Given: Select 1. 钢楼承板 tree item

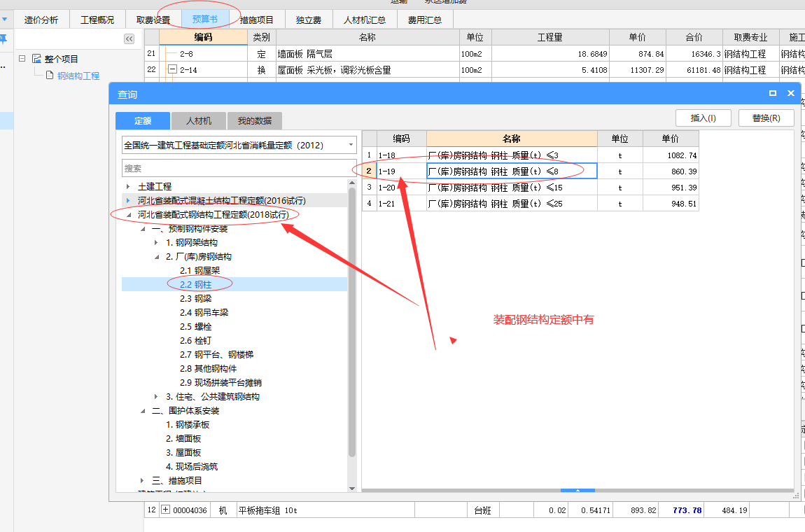Looking at the screenshot, I should (x=188, y=425).
